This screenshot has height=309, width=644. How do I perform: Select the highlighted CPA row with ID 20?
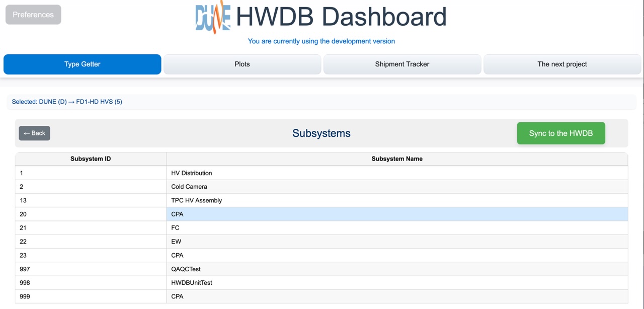click(178, 214)
